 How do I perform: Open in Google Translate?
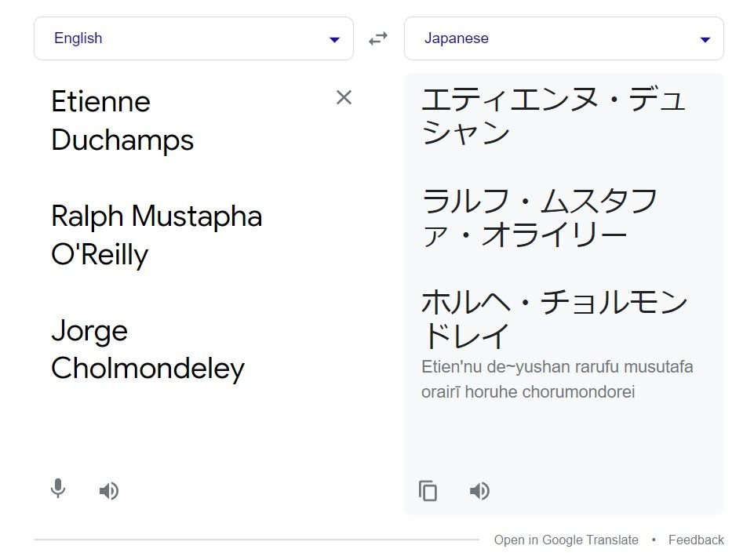coord(566,540)
